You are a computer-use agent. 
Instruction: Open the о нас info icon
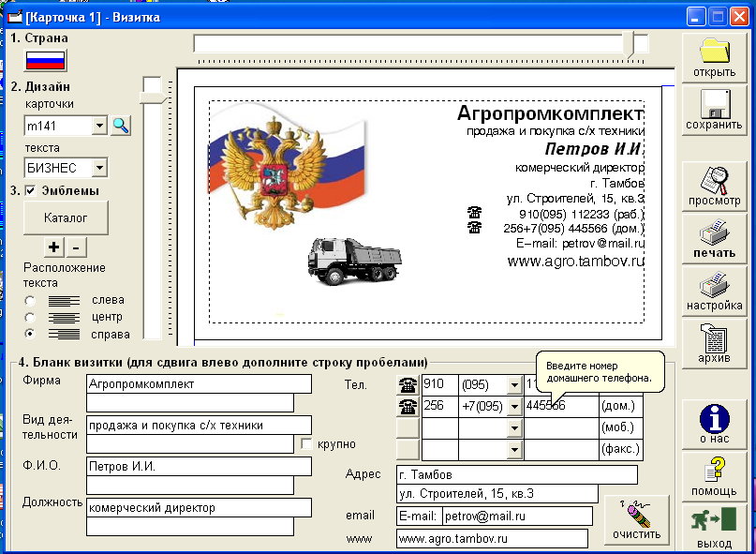tap(714, 424)
